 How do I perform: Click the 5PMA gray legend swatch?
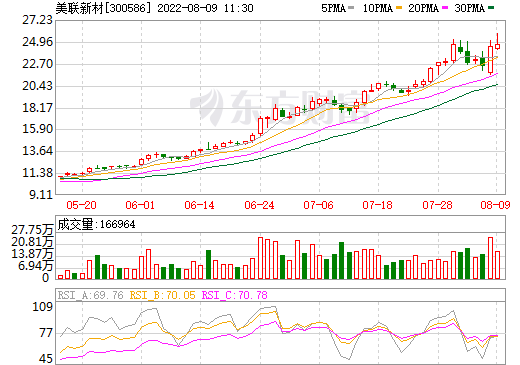click(351, 7)
